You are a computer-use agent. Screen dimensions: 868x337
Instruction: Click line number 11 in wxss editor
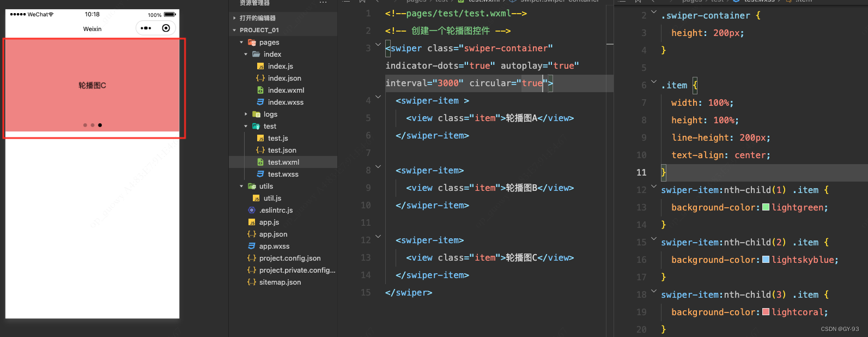(x=641, y=172)
